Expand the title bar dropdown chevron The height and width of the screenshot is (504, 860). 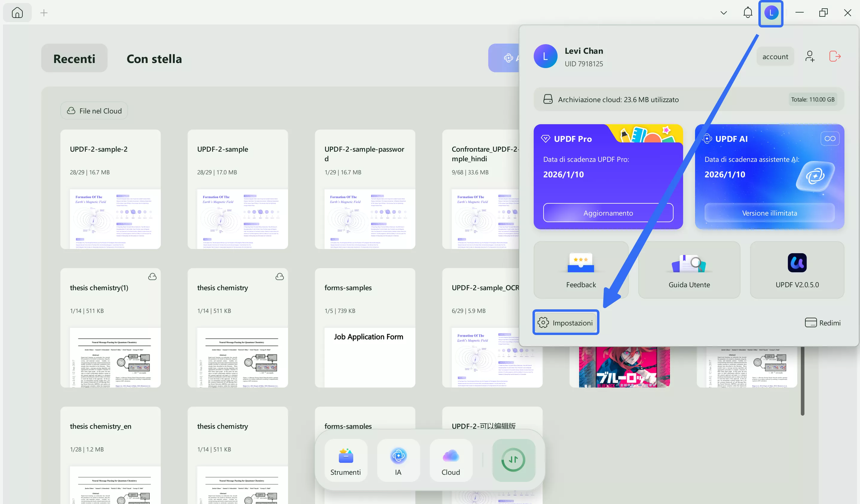click(723, 13)
